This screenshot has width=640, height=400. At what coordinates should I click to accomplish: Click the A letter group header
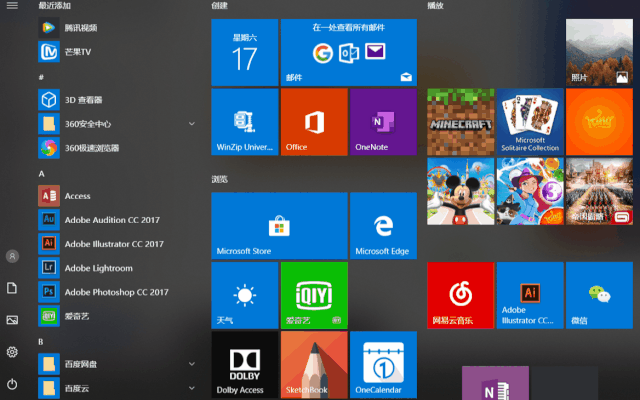tap(41, 174)
